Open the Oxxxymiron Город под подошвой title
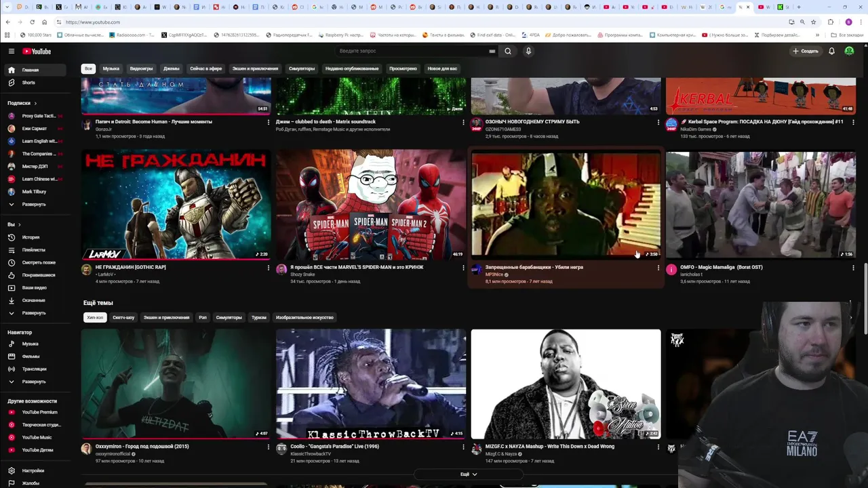This screenshot has height=488, width=868. point(142,447)
